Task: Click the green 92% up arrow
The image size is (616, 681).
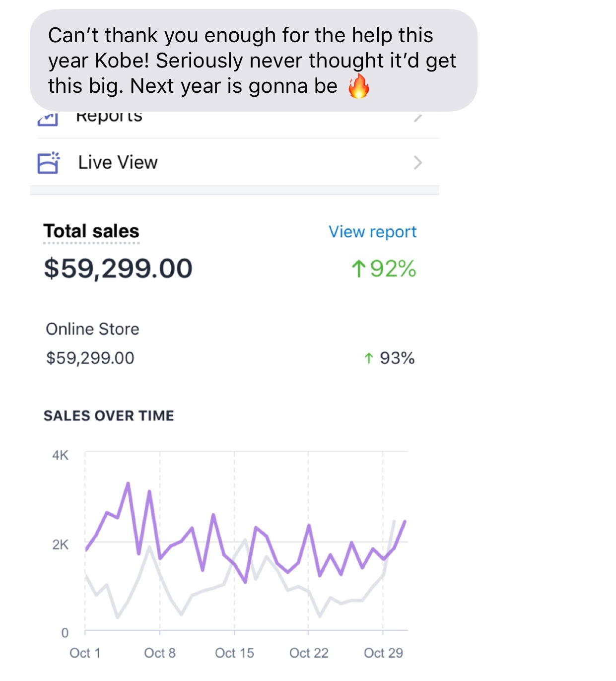Action: (358, 269)
